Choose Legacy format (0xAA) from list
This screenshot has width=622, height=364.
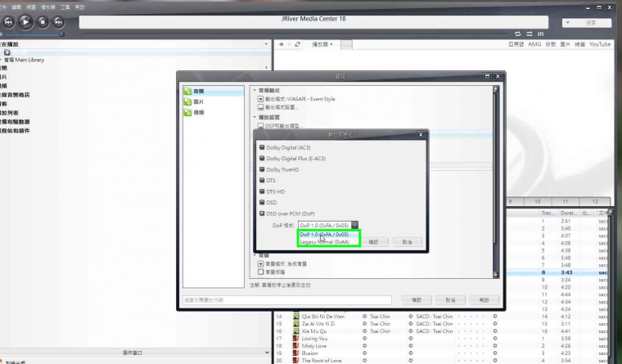[x=329, y=242]
